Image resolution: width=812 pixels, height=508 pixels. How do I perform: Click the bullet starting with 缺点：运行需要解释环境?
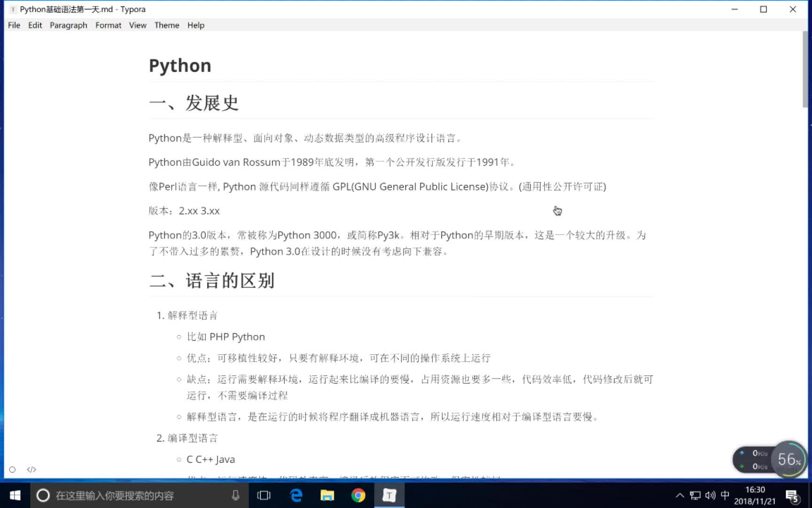(420, 387)
